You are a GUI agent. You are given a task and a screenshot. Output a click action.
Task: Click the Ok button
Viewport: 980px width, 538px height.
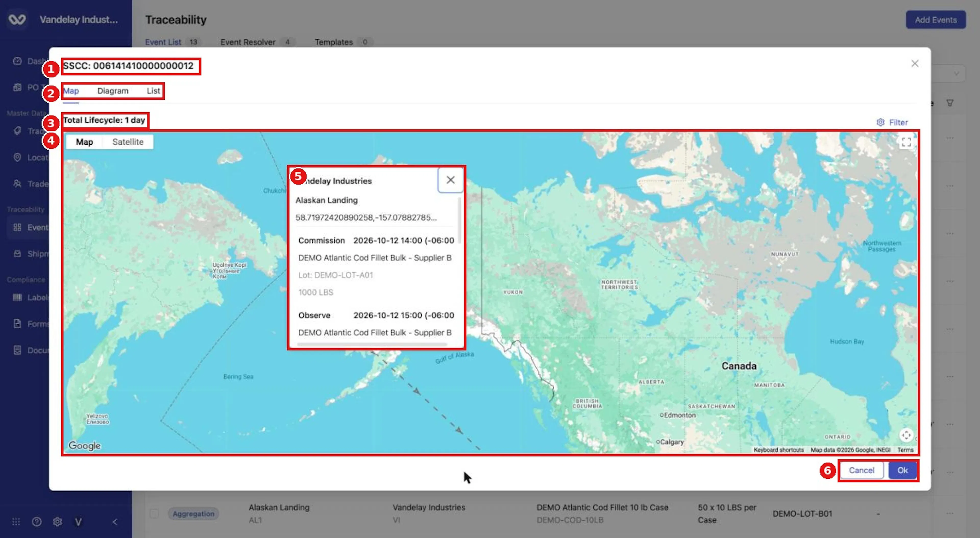tap(902, 470)
